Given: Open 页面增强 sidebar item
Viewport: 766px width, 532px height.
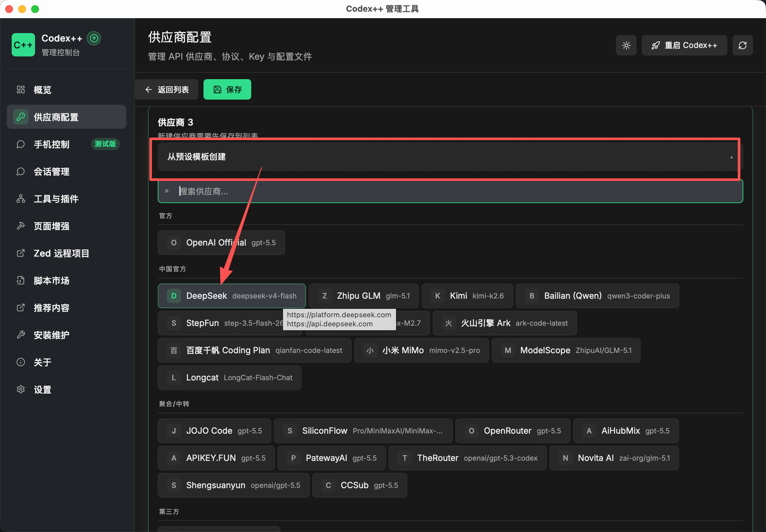Looking at the screenshot, I should 66,226.
